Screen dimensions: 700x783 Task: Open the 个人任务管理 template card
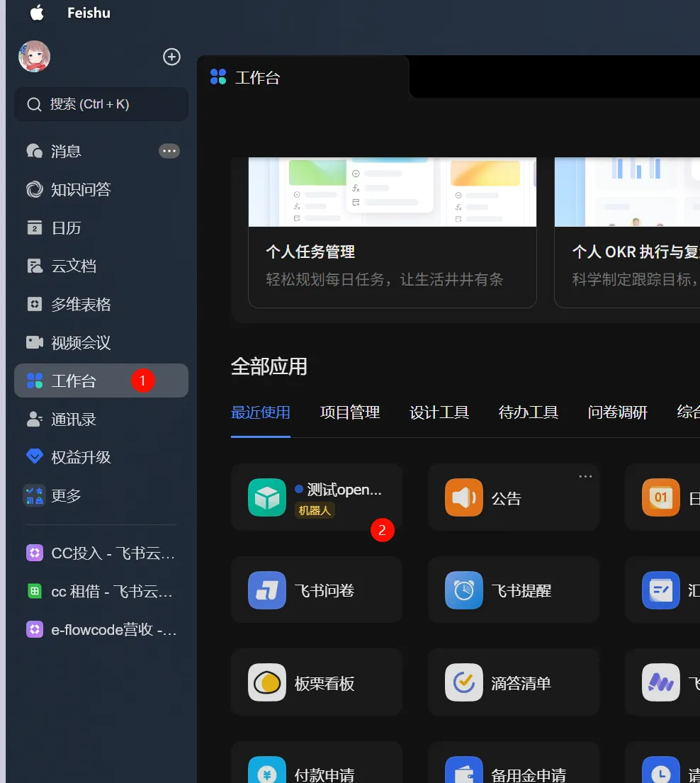click(x=393, y=232)
